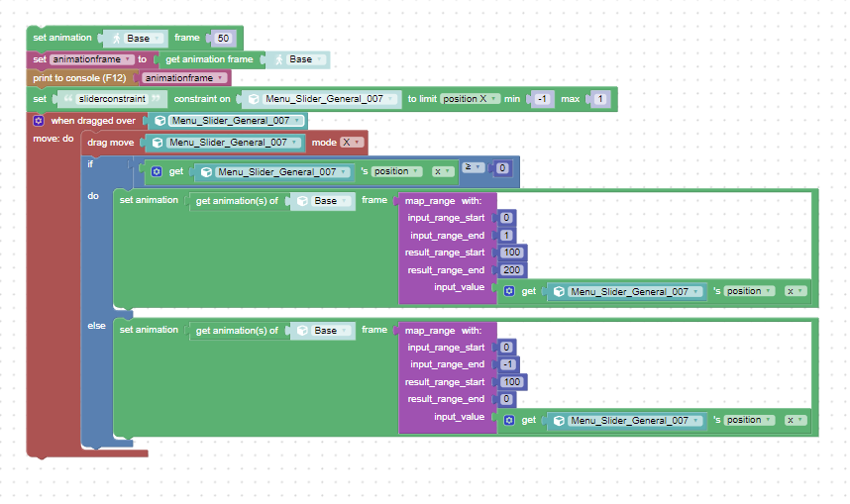Viewport: 850px width, 504px height.
Task: Select the "drag move" block label
Action: point(111,142)
